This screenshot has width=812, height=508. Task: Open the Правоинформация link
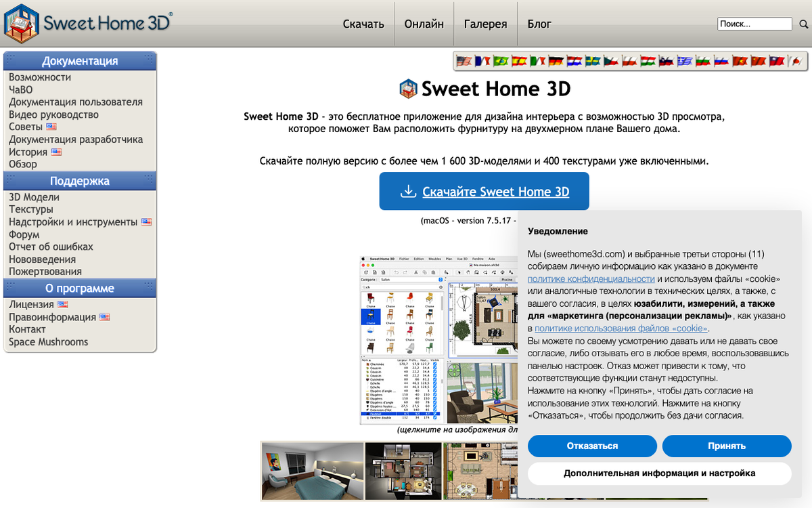pyautogui.click(x=52, y=317)
